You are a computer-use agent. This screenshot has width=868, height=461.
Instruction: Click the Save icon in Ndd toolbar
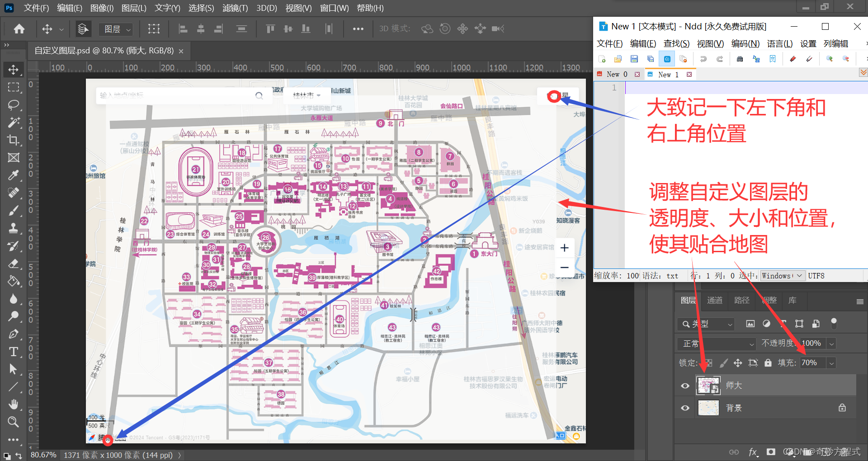(x=634, y=59)
